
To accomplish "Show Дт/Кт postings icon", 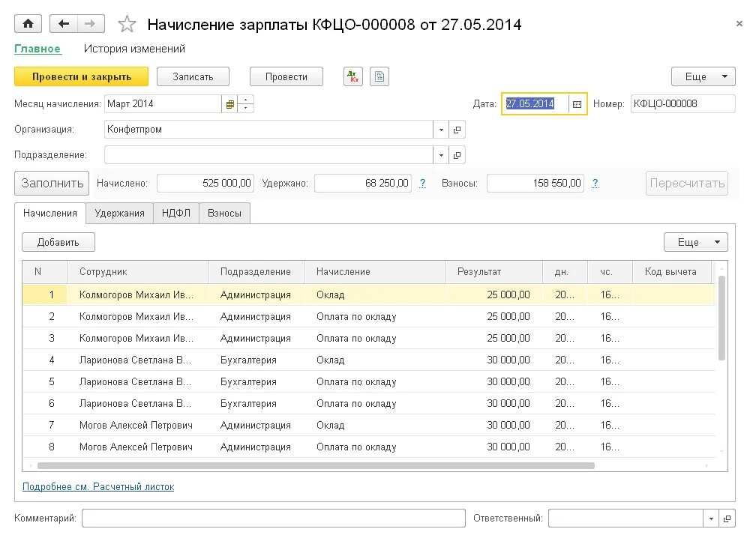I will [x=353, y=76].
